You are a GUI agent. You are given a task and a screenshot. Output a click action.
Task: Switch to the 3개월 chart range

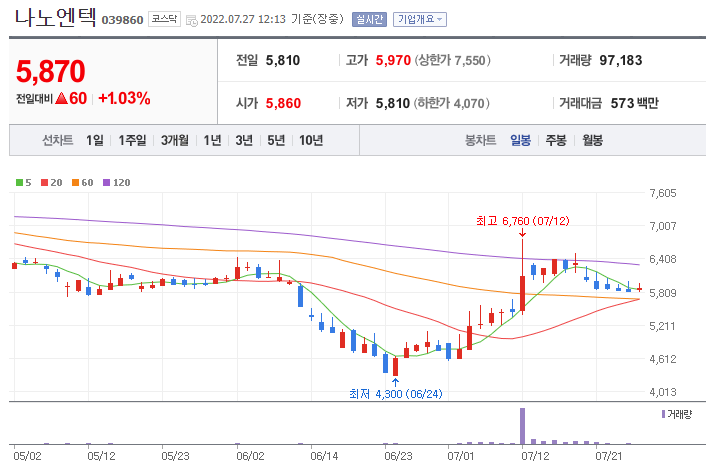175,141
